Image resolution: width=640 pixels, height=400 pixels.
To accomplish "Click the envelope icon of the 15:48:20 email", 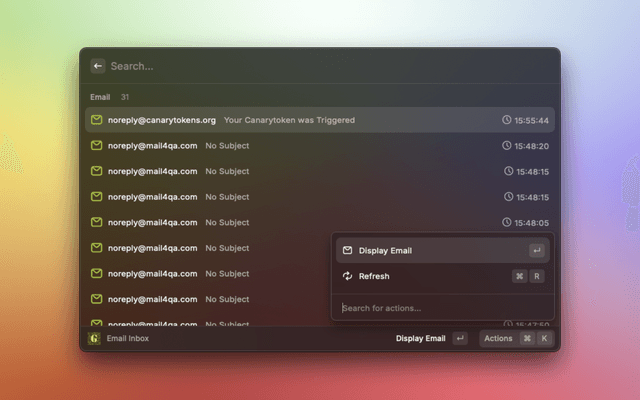I will coord(96,146).
